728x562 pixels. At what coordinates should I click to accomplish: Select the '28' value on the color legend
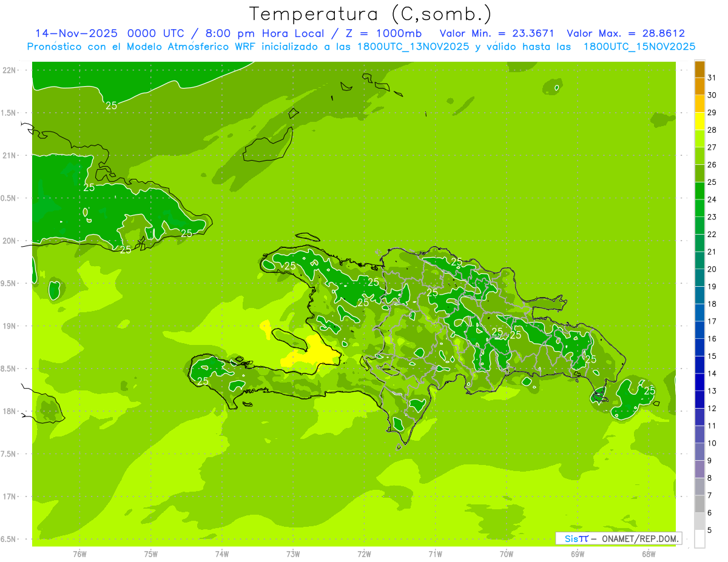(x=712, y=130)
